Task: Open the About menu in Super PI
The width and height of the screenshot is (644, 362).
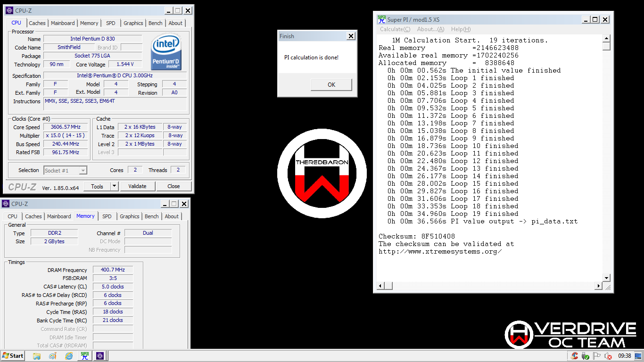Action: pyautogui.click(x=431, y=29)
